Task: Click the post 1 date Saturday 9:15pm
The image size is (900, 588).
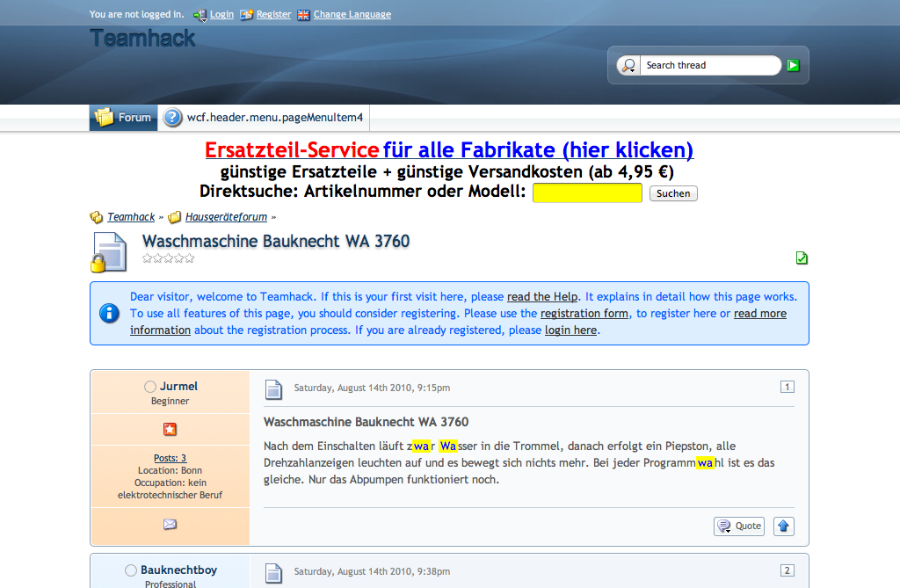Action: (372, 388)
